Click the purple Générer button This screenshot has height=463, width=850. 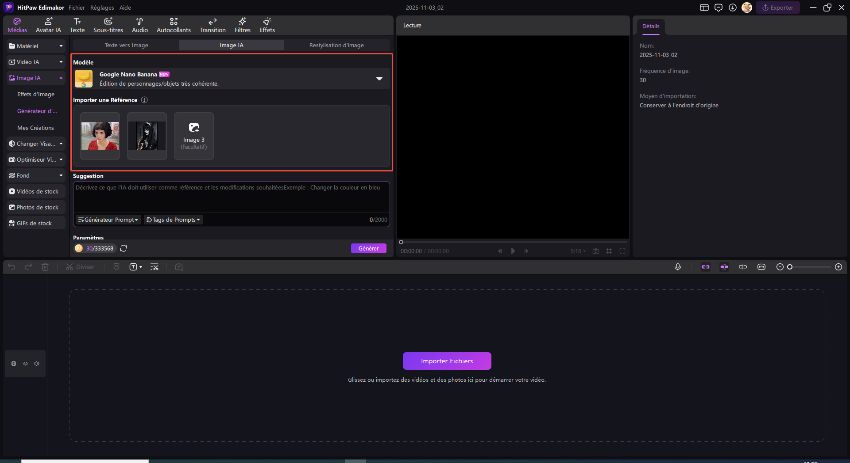[368, 248]
